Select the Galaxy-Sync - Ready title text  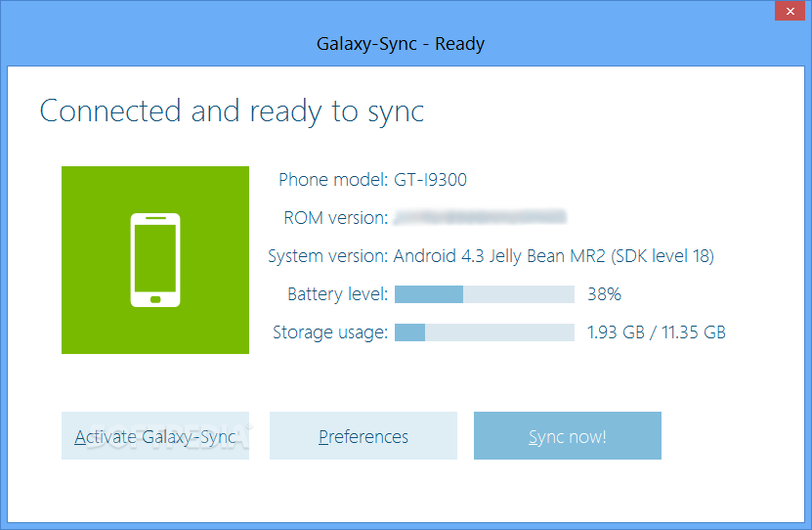[x=401, y=44]
